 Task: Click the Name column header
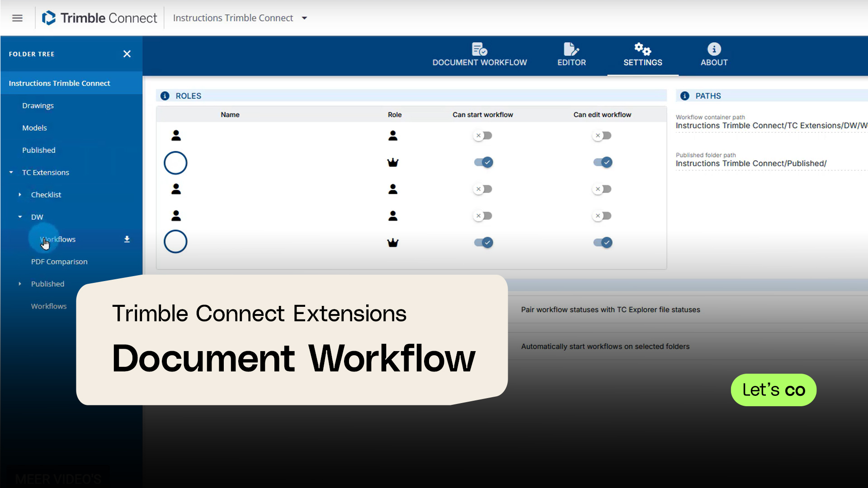click(230, 115)
